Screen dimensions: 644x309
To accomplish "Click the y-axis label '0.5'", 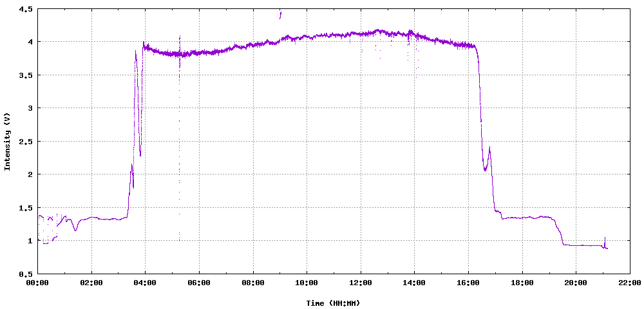I will click(26, 274).
